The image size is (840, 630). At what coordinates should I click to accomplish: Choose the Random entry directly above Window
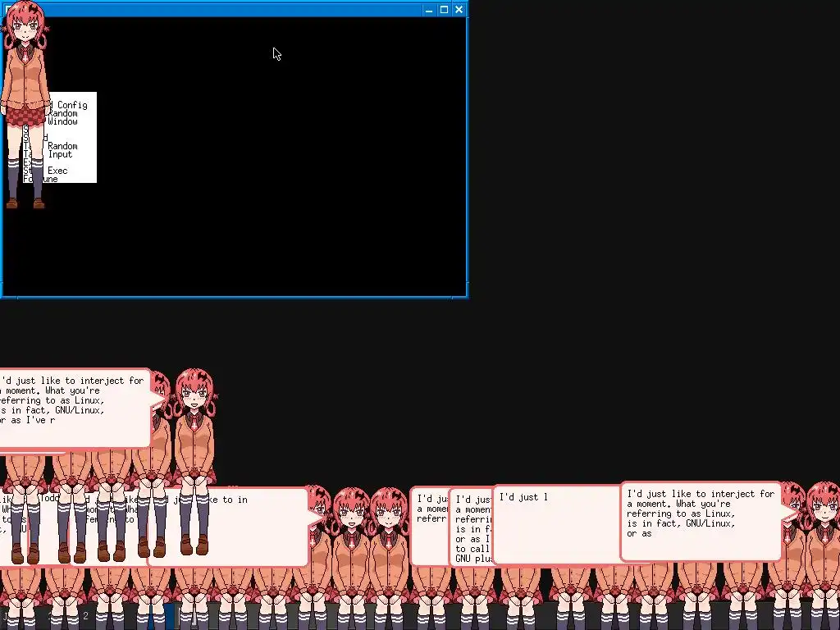tap(62, 113)
